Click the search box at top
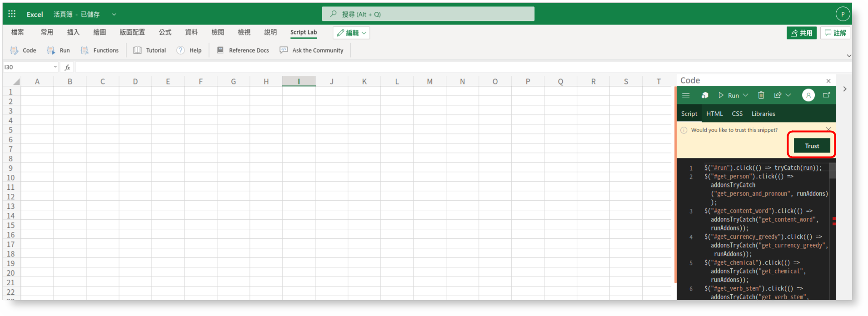The width and height of the screenshot is (868, 316). click(428, 14)
